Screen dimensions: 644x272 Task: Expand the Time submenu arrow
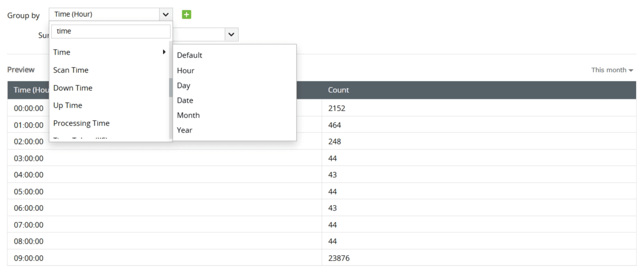tap(164, 52)
